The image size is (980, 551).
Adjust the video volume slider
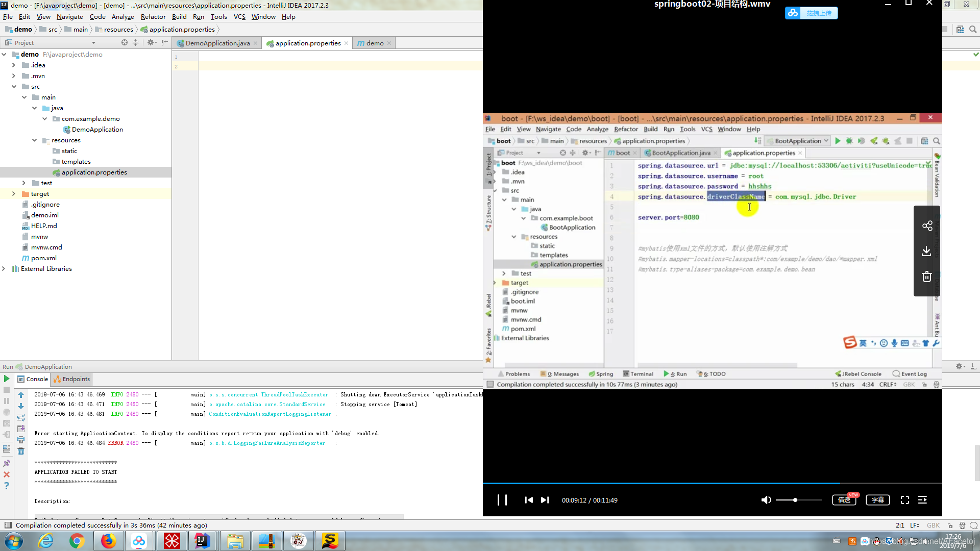[x=795, y=500]
